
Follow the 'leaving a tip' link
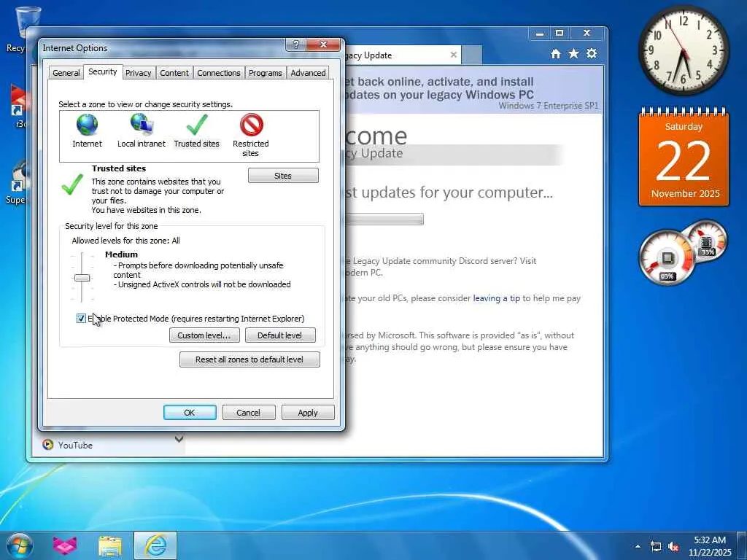point(496,298)
